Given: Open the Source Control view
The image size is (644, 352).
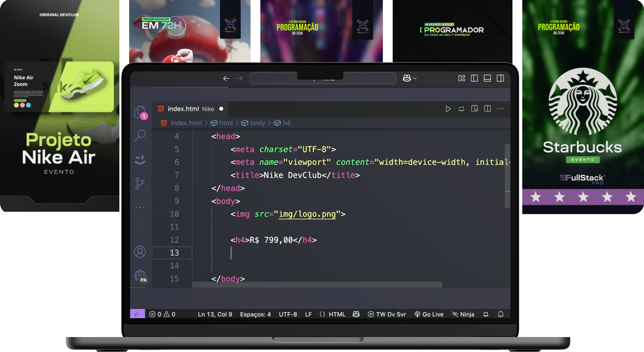Looking at the screenshot, I should 140,183.
